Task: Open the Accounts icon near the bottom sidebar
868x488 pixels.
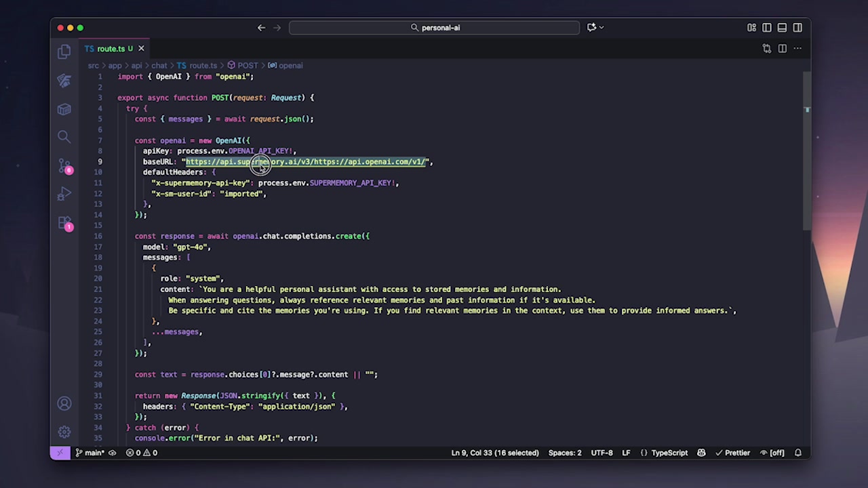Action: click(x=64, y=403)
